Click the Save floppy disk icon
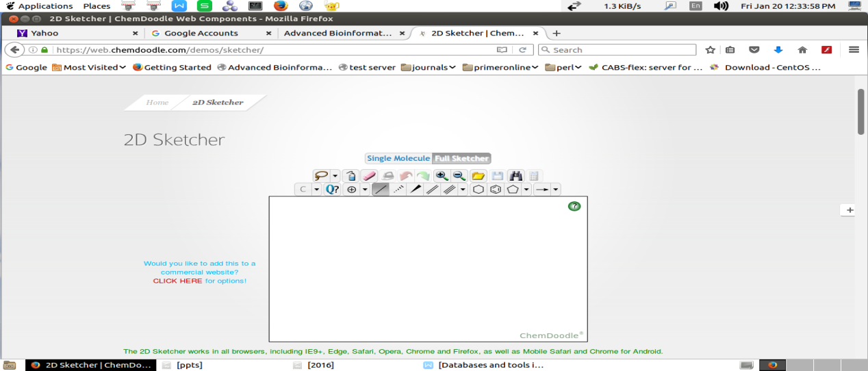 [497, 176]
